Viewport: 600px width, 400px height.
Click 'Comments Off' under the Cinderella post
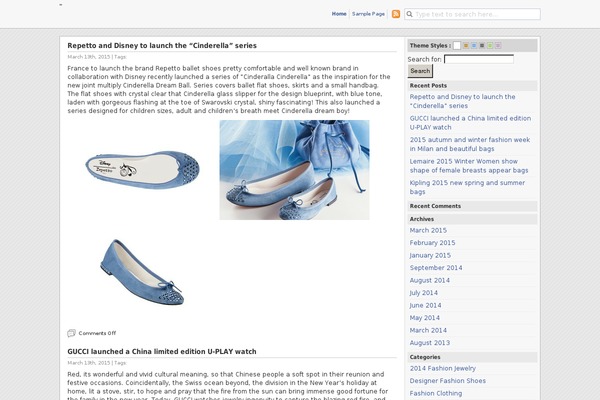pos(97,333)
